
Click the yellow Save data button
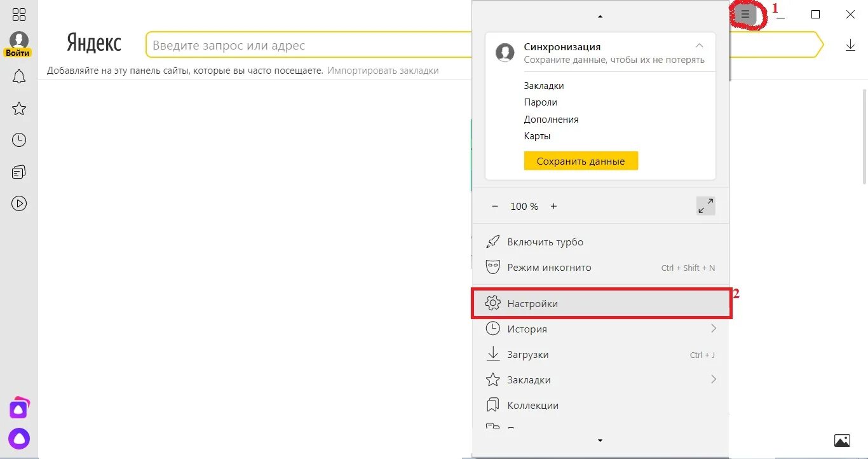(x=580, y=161)
